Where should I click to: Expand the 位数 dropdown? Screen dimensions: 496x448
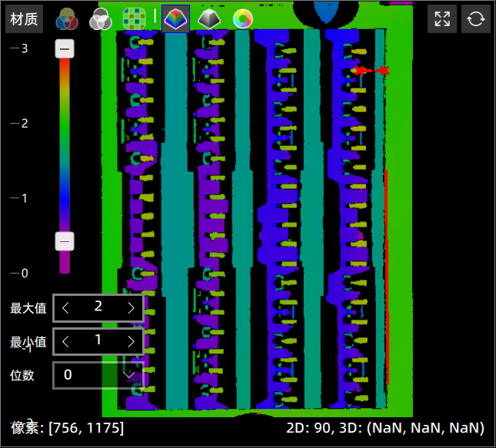tap(131, 375)
